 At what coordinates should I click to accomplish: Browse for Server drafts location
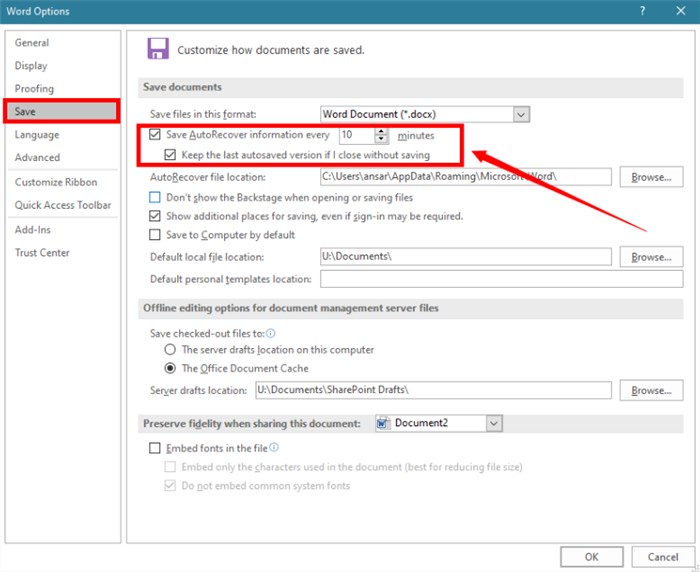(651, 390)
